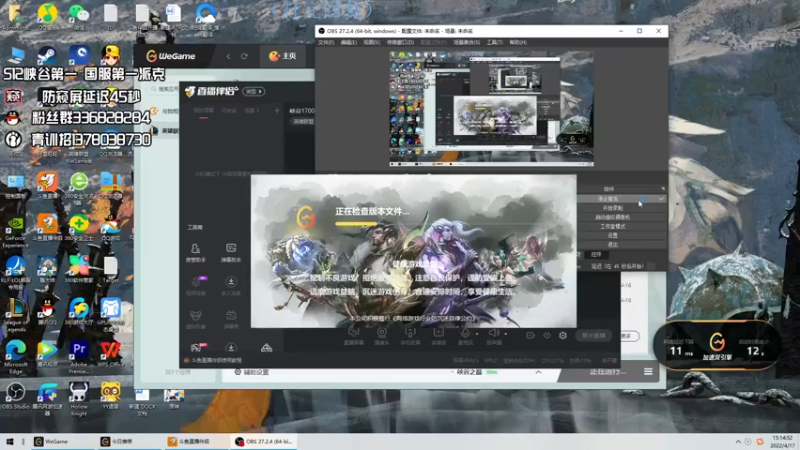Viewport: 800px width, 450px height.
Task: Add the 摄像头 camera source
Action: pos(382,336)
